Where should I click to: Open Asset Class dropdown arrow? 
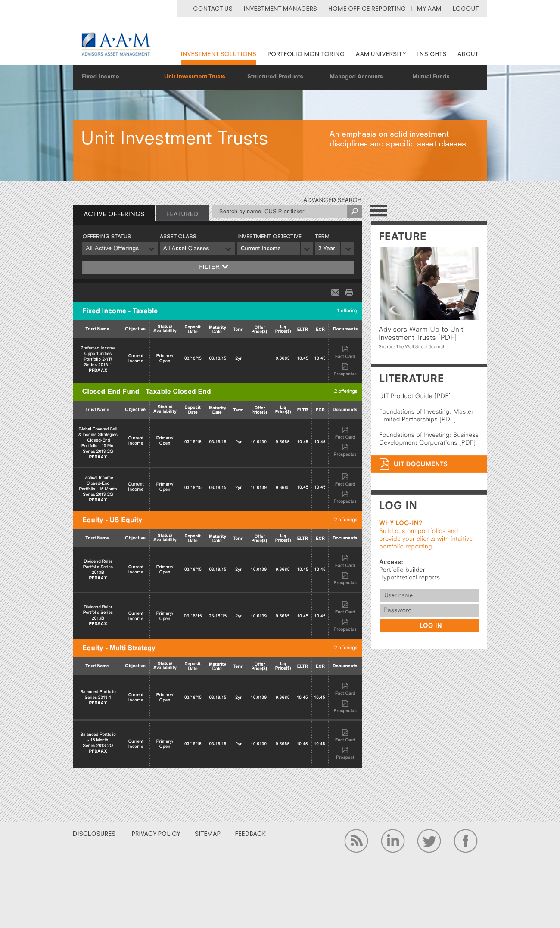(228, 248)
